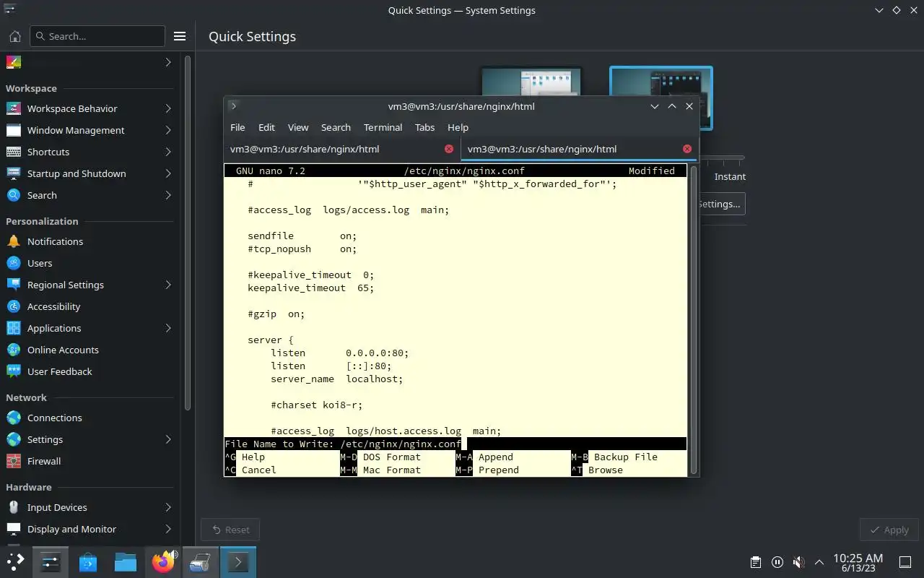Image resolution: width=924 pixels, height=578 pixels.
Task: Expand Workspace Behavior chevron
Action: point(168,108)
